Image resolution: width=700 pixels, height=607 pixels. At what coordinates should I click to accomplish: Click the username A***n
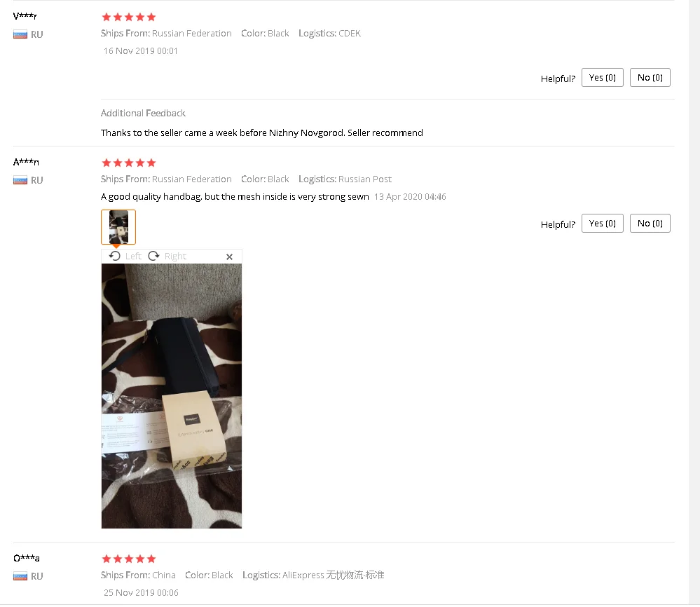(x=26, y=162)
